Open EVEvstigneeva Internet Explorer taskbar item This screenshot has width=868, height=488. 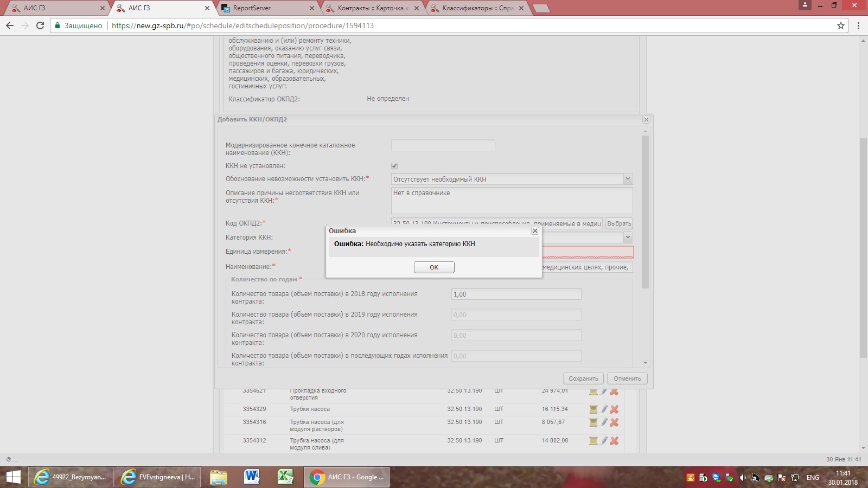[x=158, y=477]
